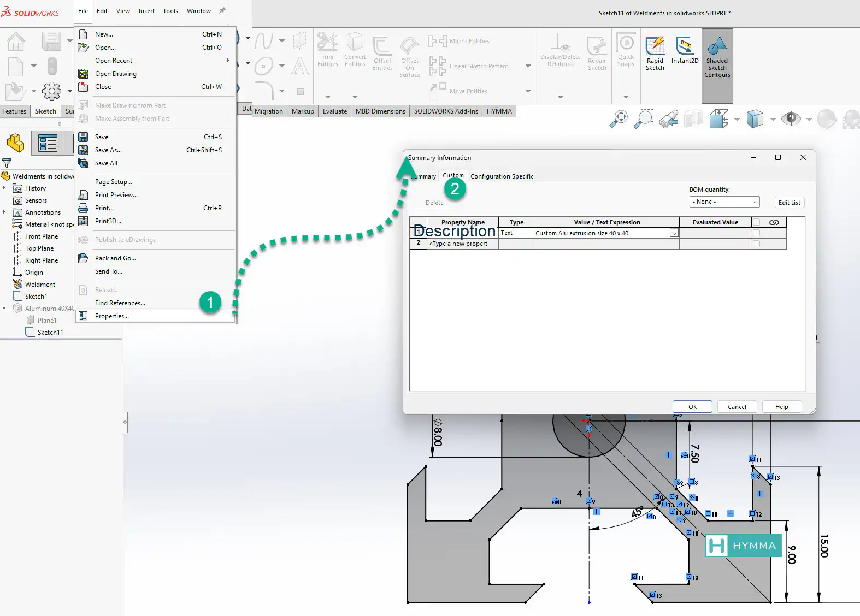Click OK in Summary Information
The image size is (860, 616).
[692, 407]
